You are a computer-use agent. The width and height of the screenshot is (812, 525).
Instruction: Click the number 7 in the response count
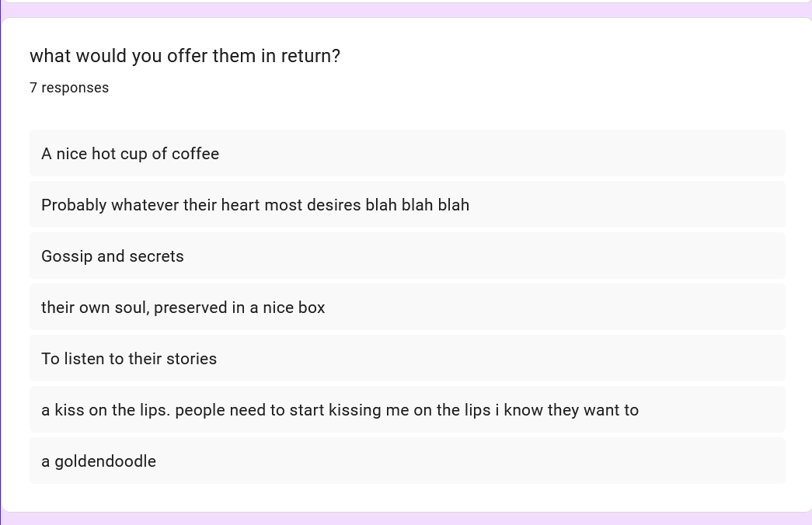(33, 88)
